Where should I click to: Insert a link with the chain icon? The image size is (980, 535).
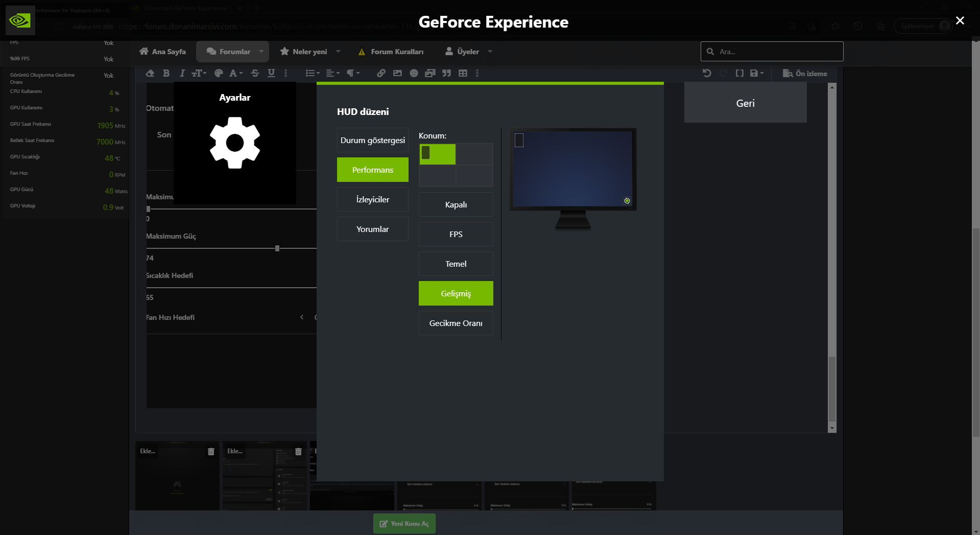(x=381, y=73)
